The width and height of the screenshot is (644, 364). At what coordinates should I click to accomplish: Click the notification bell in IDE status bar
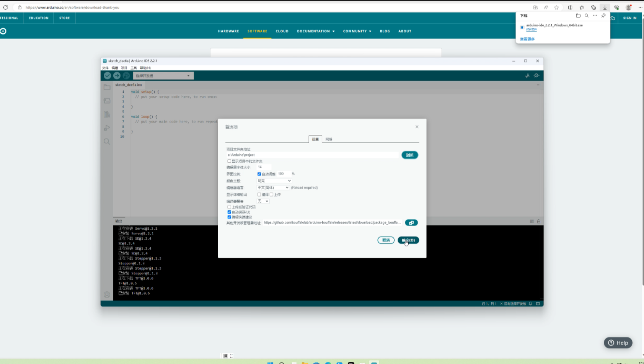[x=530, y=304]
